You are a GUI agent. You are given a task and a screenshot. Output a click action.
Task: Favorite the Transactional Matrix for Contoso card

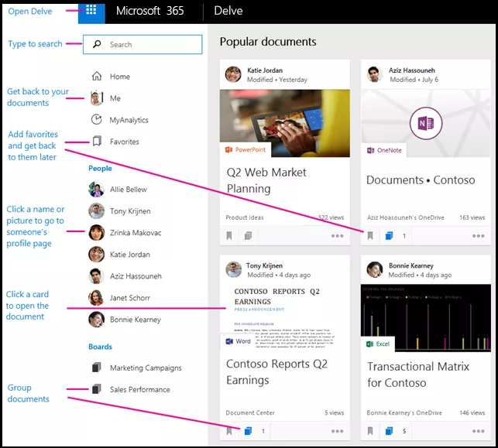tap(370, 431)
